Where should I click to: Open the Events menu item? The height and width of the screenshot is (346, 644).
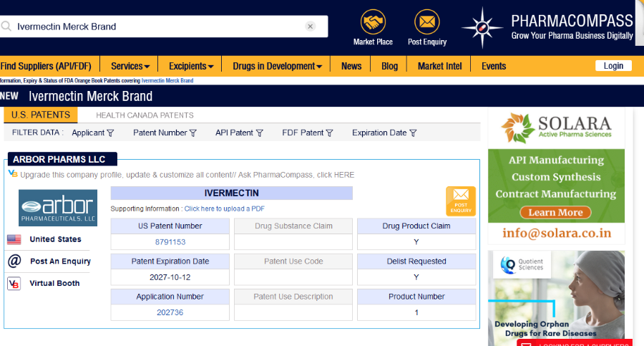[x=494, y=66]
